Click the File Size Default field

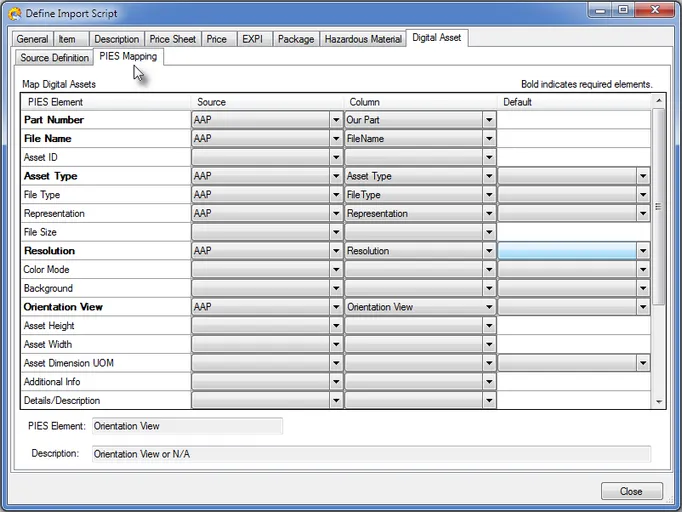point(574,232)
